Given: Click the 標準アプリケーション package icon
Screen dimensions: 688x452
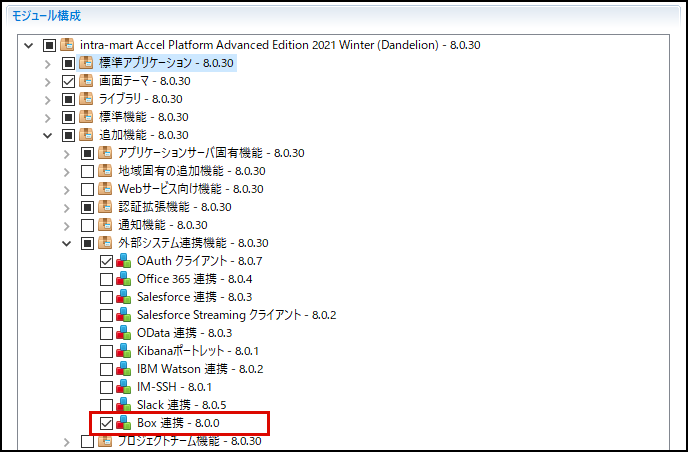Looking at the screenshot, I should pyautogui.click(x=86, y=63).
